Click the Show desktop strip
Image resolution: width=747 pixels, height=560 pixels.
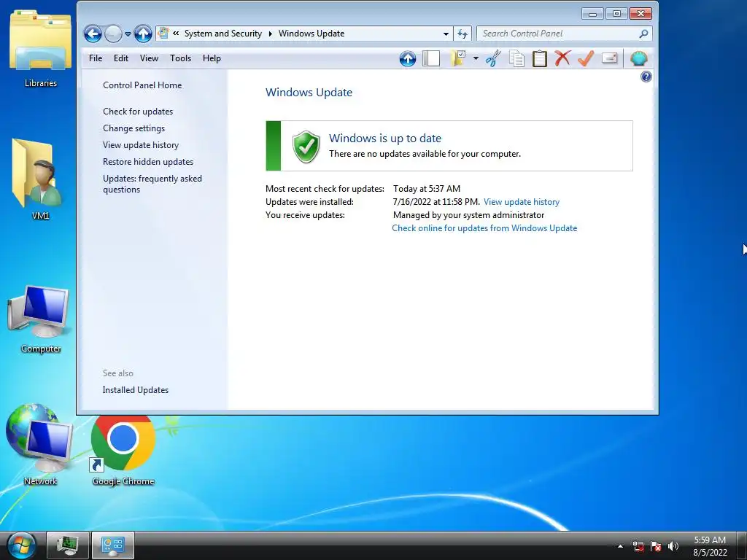pos(743,545)
